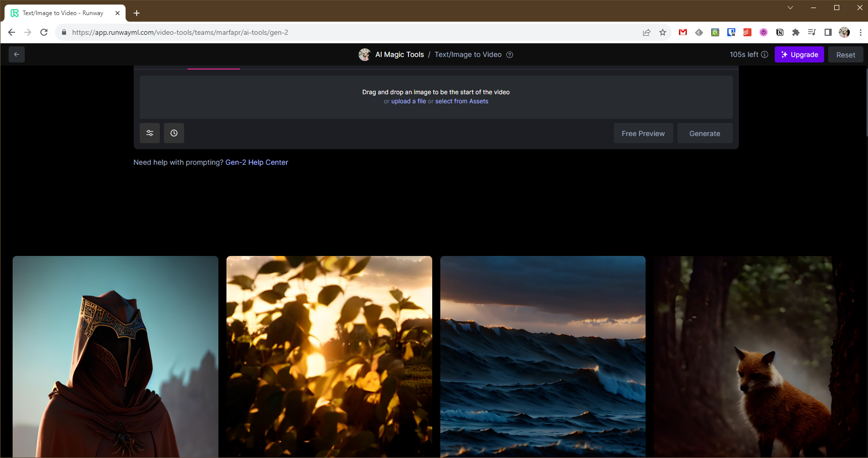The height and width of the screenshot is (458, 868).
Task: Open the Chrome three-dot menu
Action: point(860,32)
